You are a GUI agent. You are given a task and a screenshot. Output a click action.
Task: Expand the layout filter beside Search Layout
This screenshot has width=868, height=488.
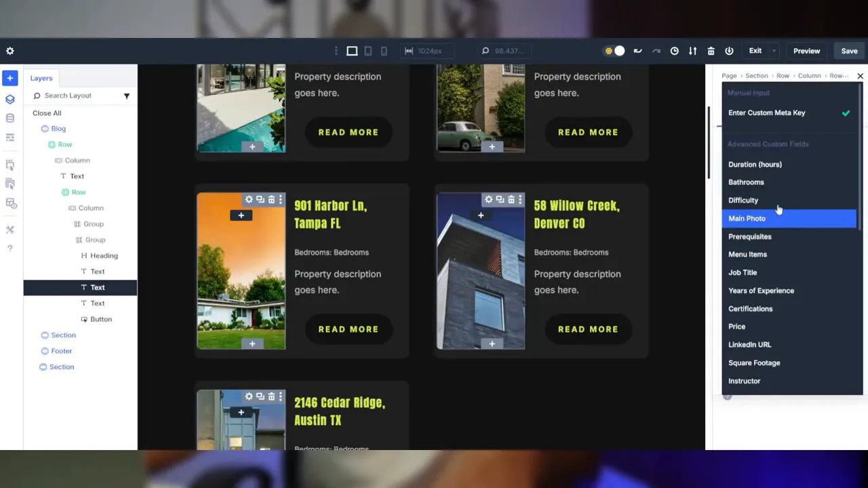pyautogui.click(x=126, y=96)
